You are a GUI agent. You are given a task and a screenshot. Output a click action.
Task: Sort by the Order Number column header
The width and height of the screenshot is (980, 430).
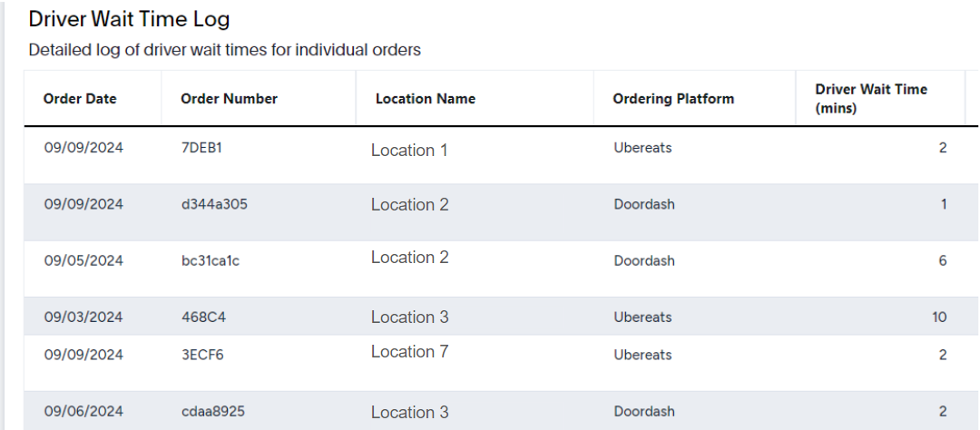[x=229, y=99]
